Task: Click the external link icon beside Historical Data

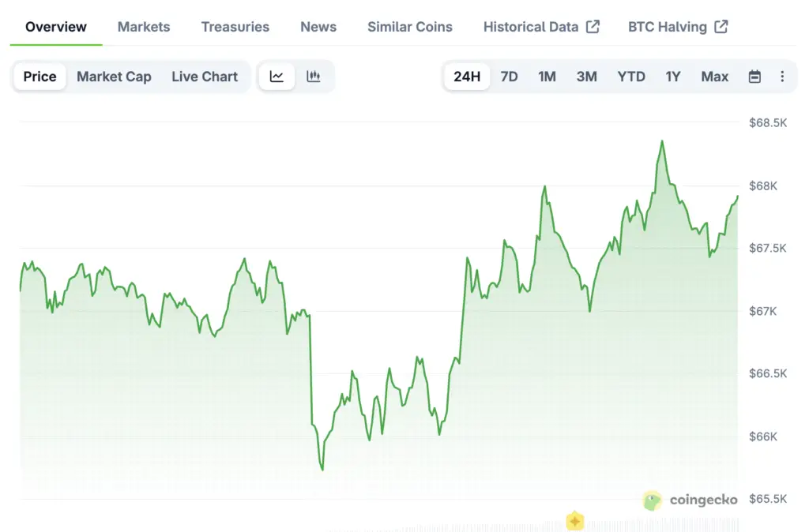Action: [x=593, y=27]
